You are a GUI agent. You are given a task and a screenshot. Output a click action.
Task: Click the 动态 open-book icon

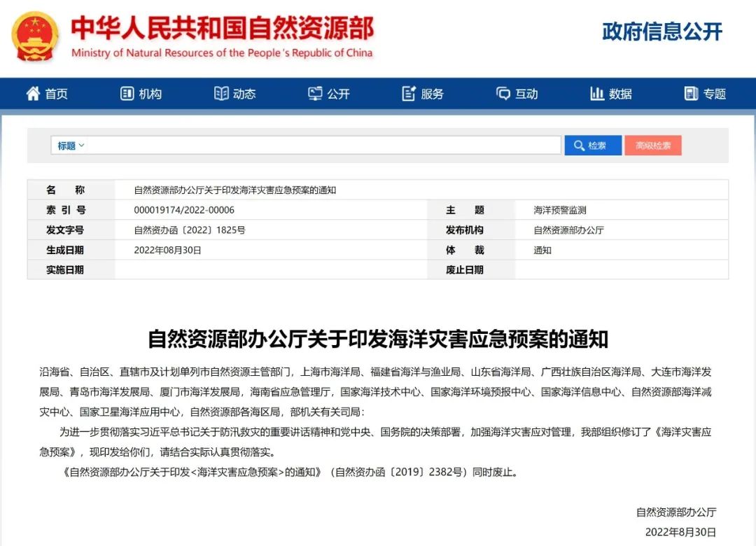(221, 94)
